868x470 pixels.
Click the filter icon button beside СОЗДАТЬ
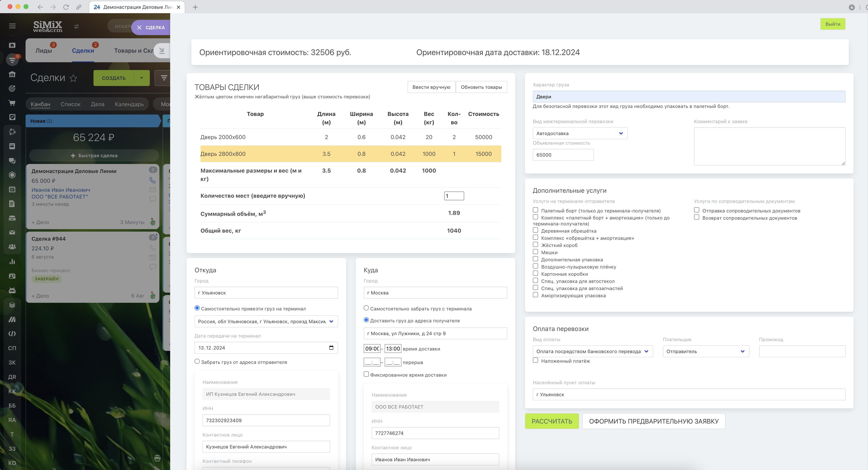(x=164, y=78)
